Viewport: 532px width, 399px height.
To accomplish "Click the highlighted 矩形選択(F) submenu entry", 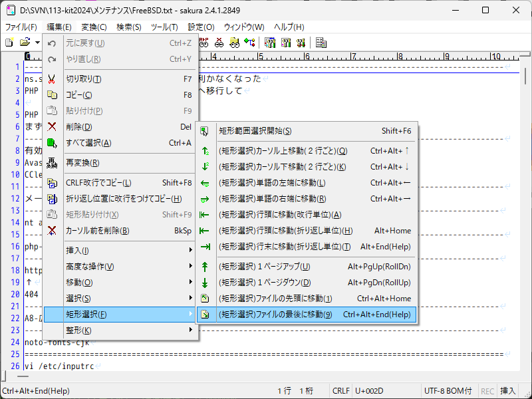I will [121, 314].
